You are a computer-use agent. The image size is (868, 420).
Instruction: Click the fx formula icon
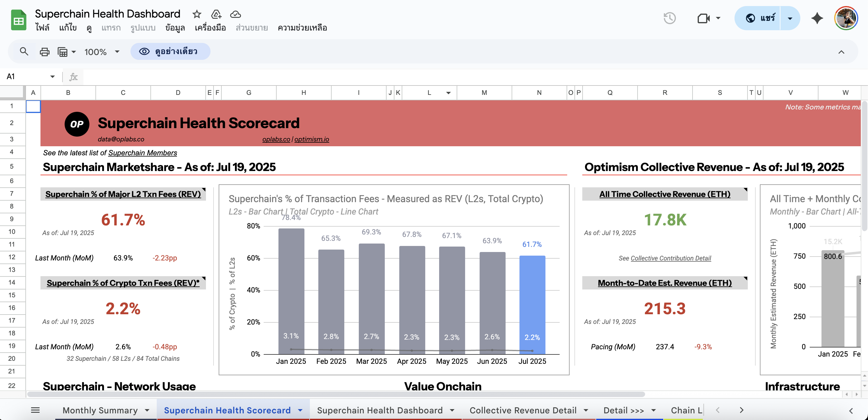coord(73,77)
